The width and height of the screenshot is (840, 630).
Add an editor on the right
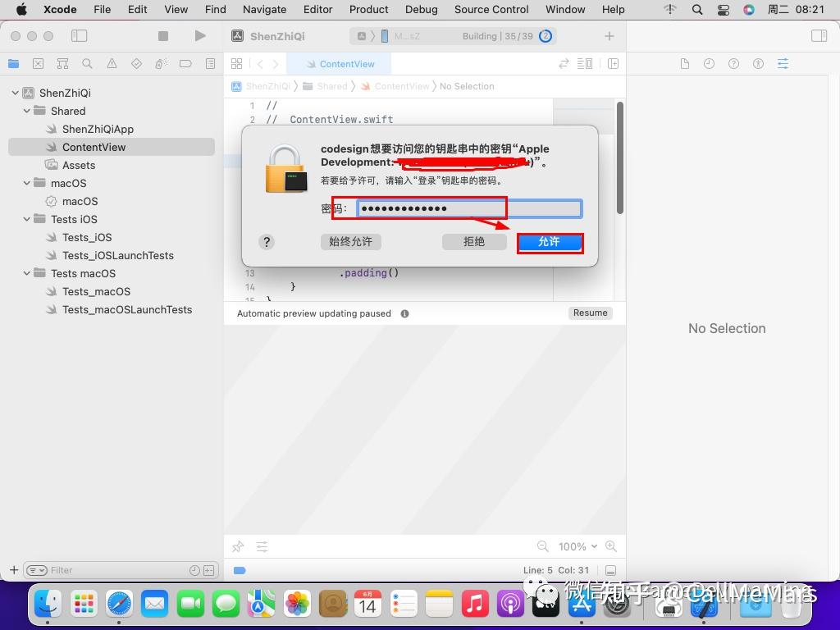(x=614, y=64)
